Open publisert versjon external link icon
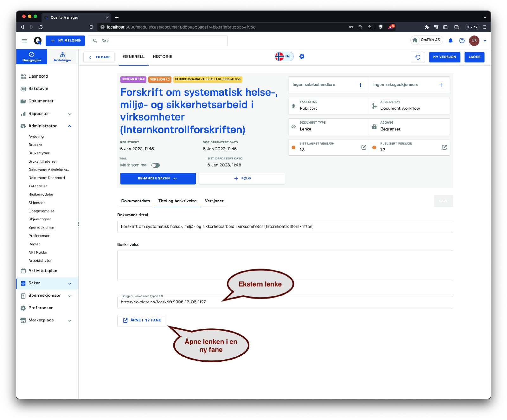507x420 pixels. [x=444, y=147]
